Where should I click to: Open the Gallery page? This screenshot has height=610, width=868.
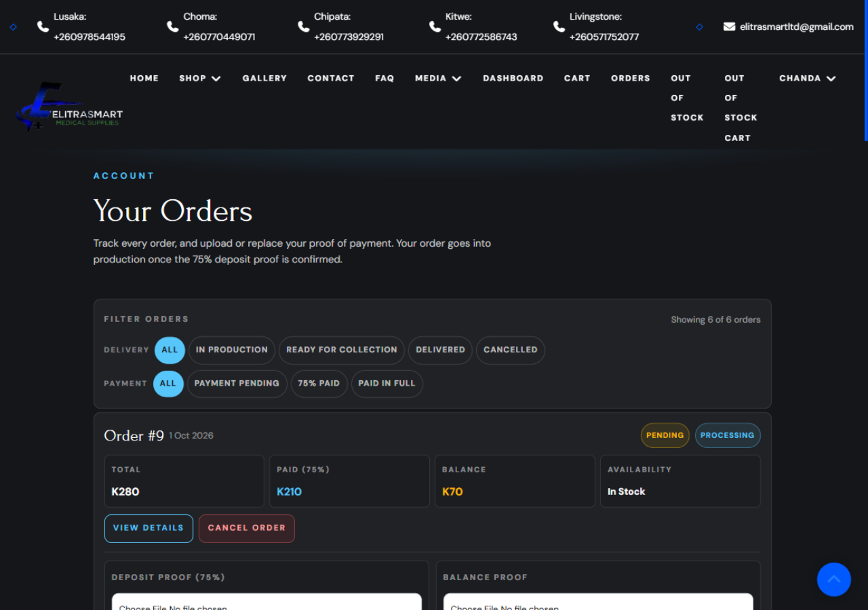pyautogui.click(x=264, y=78)
